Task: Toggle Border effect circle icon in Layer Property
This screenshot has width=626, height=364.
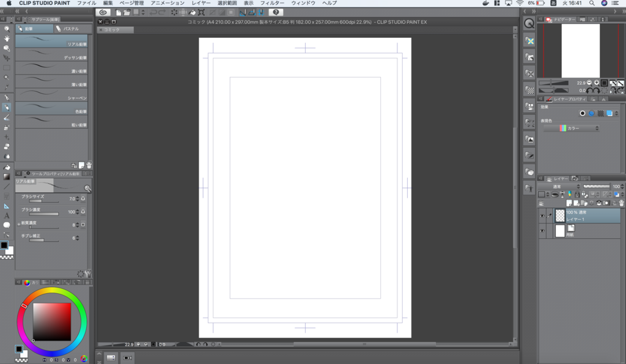Action: [583, 113]
